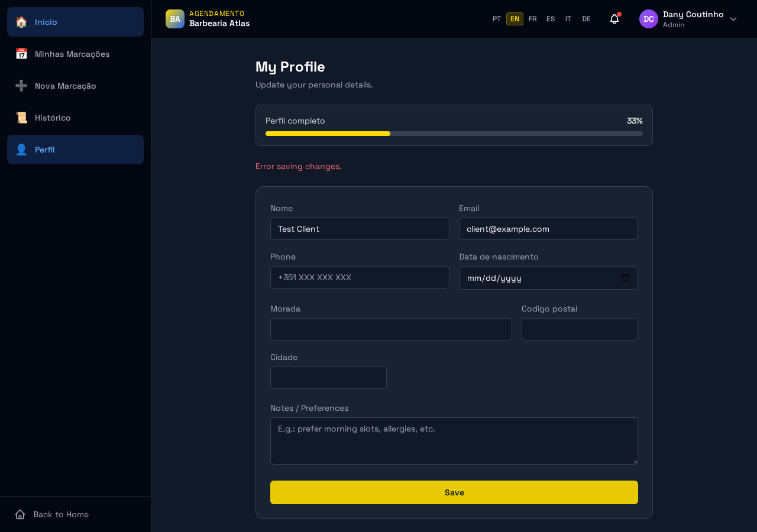The image size is (757, 532).
Task: Focus the Email input field
Action: pyautogui.click(x=548, y=229)
